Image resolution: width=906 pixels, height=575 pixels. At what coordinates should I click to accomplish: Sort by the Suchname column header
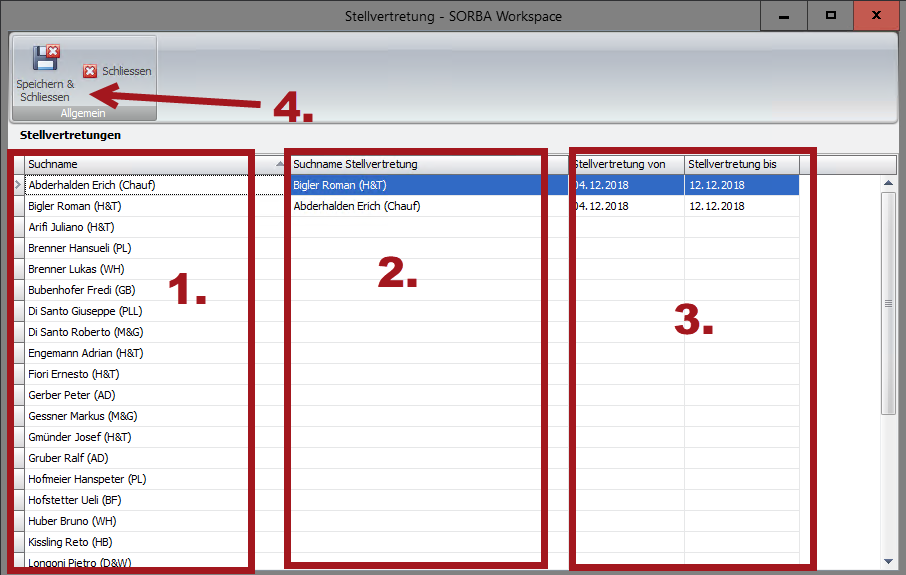pyautogui.click(x=150, y=164)
